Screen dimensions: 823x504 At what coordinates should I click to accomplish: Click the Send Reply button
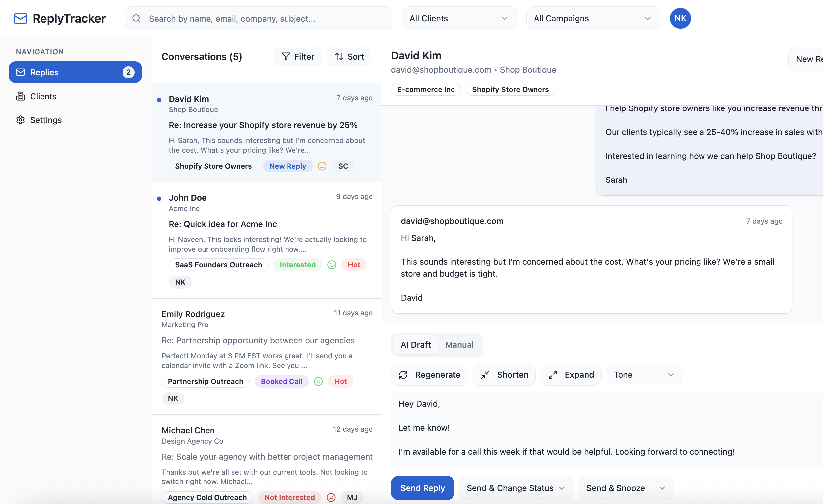[423, 488]
